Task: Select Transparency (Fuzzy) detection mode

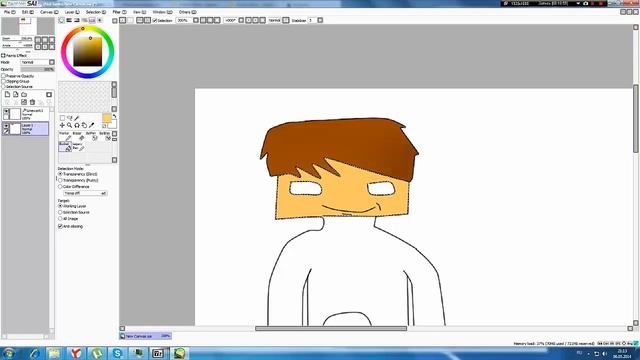Action: pyautogui.click(x=60, y=180)
